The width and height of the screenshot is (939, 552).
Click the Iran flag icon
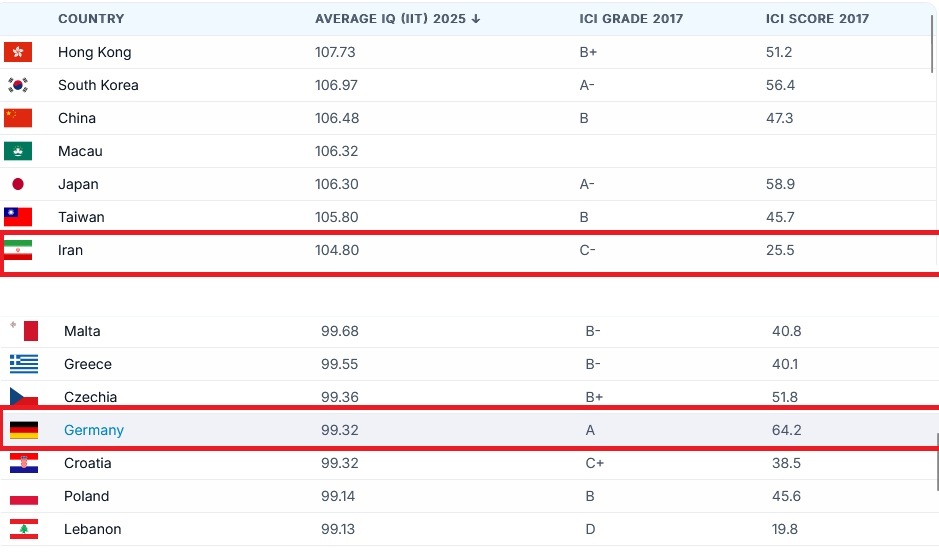click(18, 250)
